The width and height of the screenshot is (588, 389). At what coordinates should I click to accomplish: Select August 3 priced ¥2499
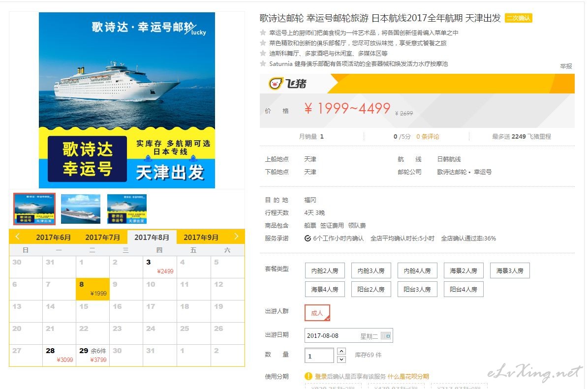coord(160,267)
